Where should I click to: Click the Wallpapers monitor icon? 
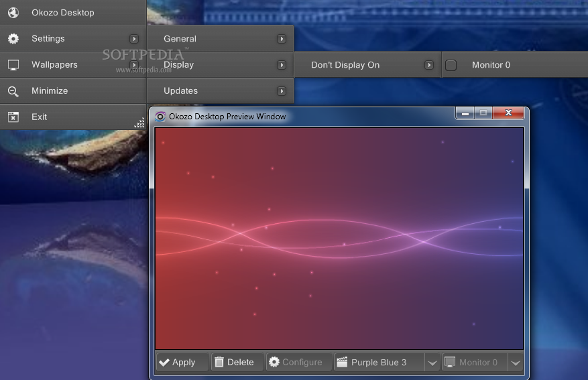click(x=13, y=65)
